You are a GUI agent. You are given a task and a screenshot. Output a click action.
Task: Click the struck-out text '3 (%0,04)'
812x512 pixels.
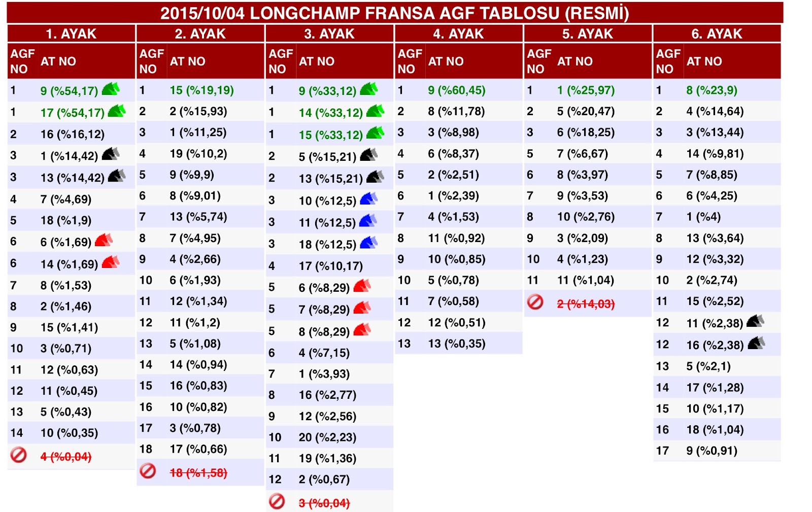tap(324, 503)
